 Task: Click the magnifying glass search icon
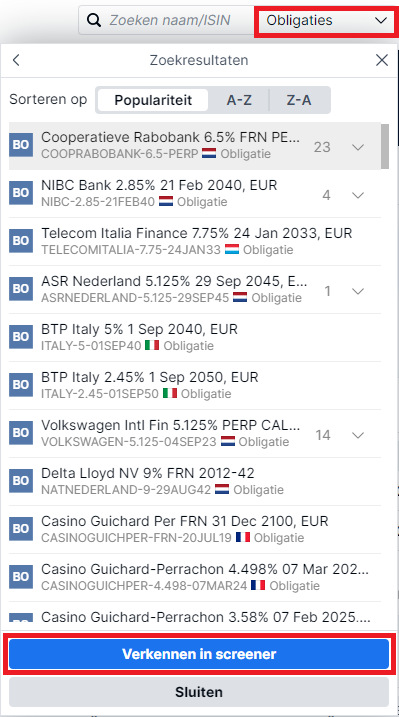click(x=94, y=21)
